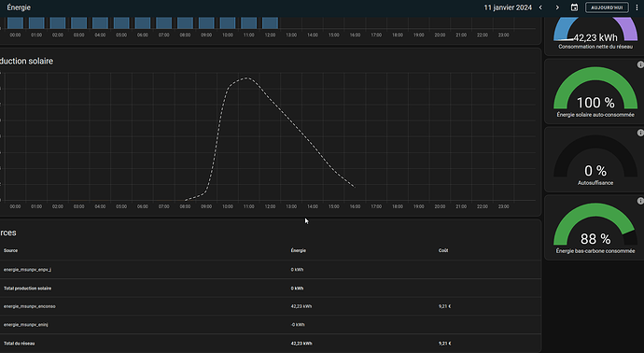
Task: Click info icon on bas-carbone gauge
Action: (640, 201)
